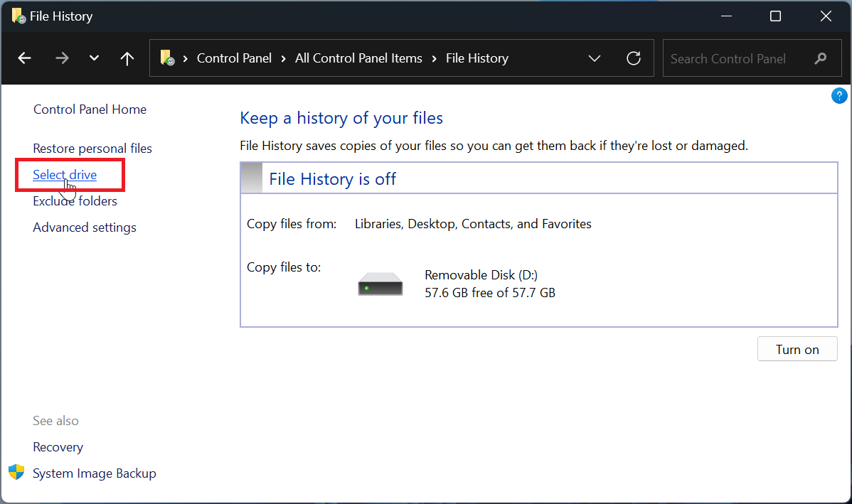Open Exclude folders settings
This screenshot has width=852, height=504.
pyautogui.click(x=75, y=200)
